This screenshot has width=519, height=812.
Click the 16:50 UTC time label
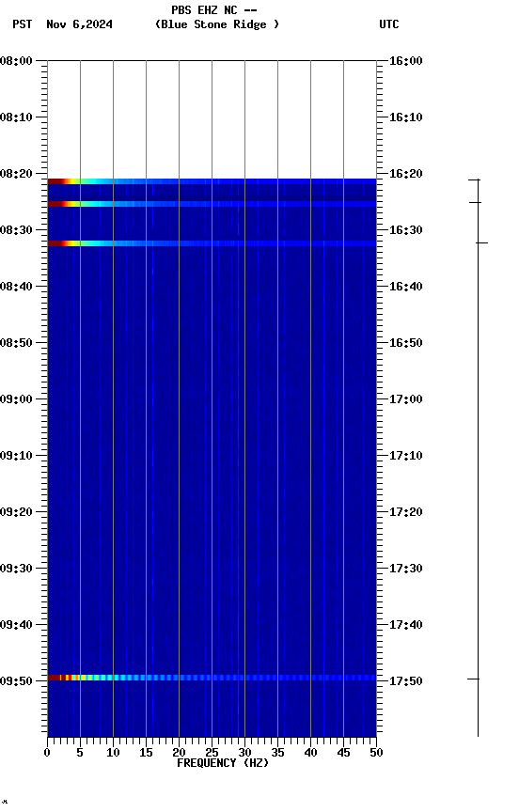click(x=406, y=343)
